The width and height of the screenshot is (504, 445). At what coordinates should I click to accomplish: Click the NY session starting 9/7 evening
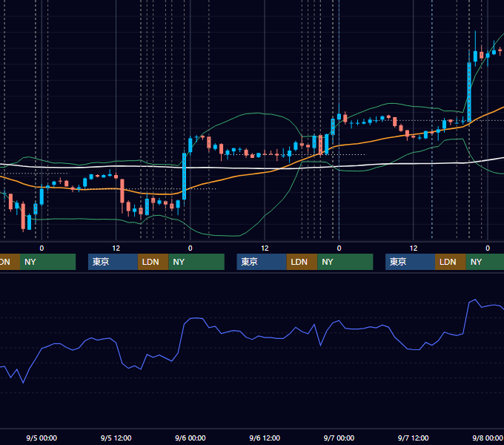click(485, 262)
